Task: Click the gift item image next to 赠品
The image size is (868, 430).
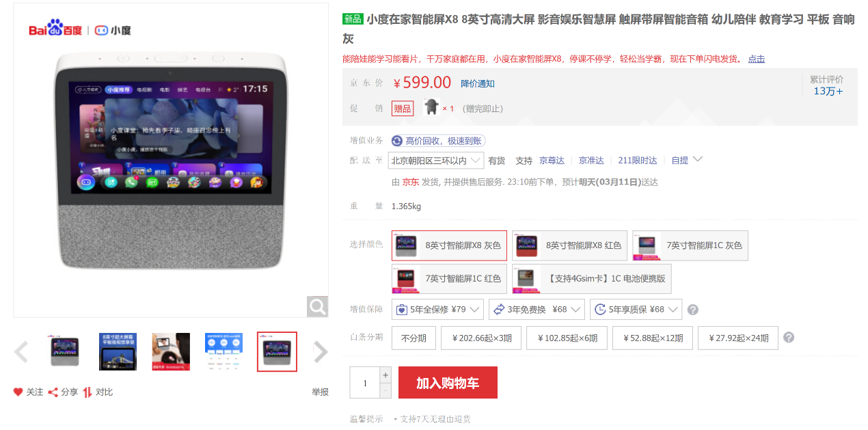Action: tap(431, 107)
